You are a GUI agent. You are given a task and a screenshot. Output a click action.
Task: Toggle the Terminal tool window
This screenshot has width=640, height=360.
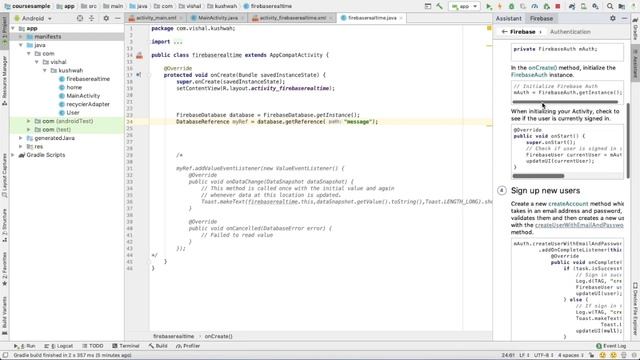(126, 346)
